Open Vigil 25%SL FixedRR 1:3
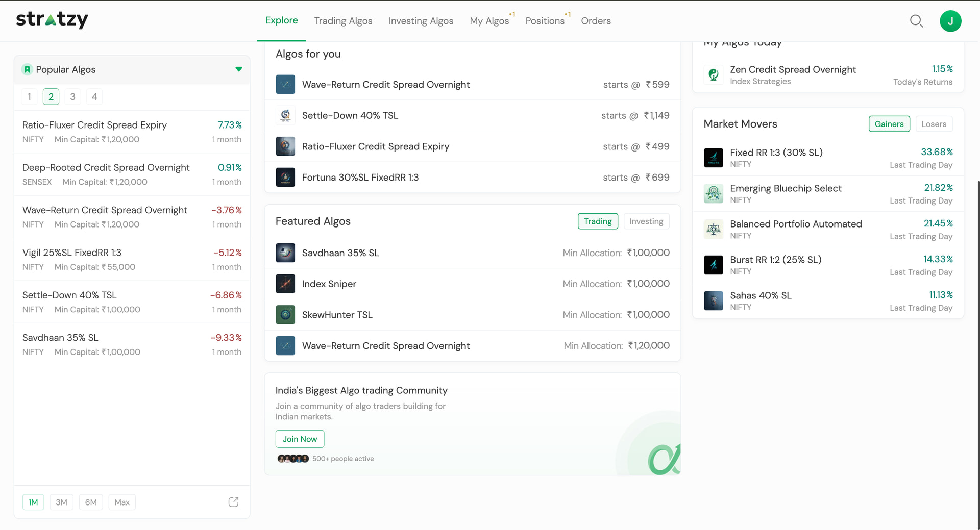 coord(132,259)
